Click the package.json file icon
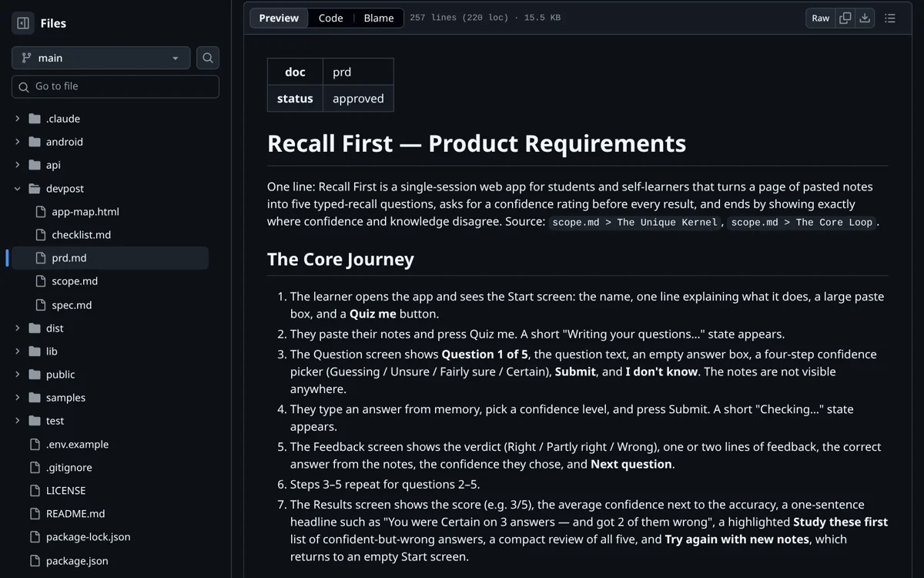This screenshot has height=578, width=924. coord(35,560)
